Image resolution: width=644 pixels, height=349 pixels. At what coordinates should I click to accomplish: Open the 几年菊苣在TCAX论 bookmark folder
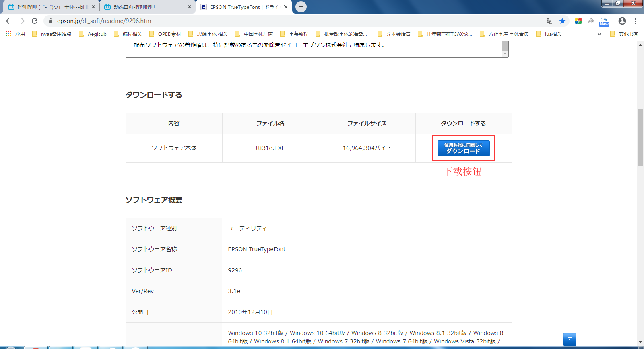pyautogui.click(x=445, y=34)
